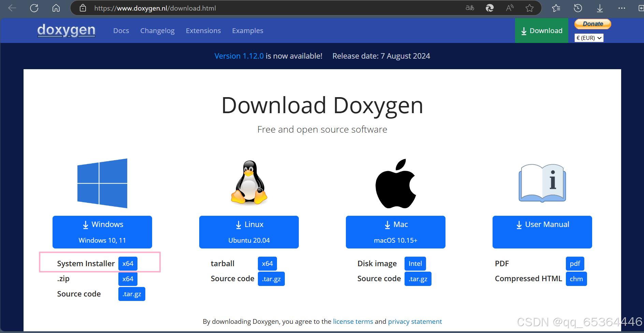Screen dimensions: 644x333
Task: Click the User Manual download button
Action: click(542, 232)
